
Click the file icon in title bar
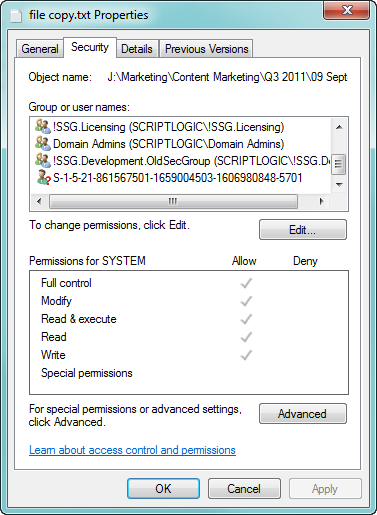pos(16,15)
